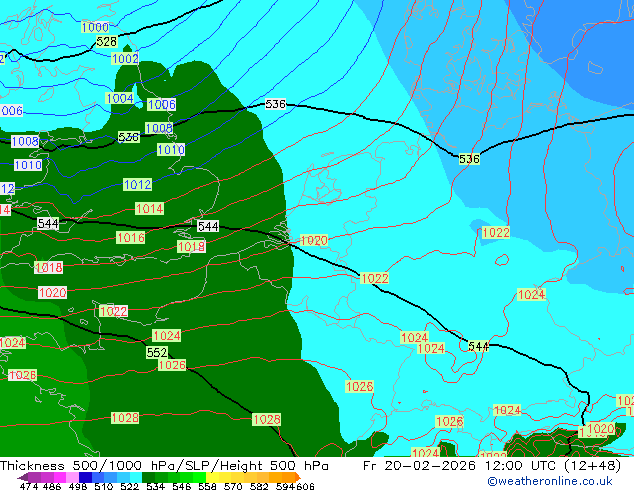The height and width of the screenshot is (490, 634).
Task: Click the legend value '510'
Action: 104,486
